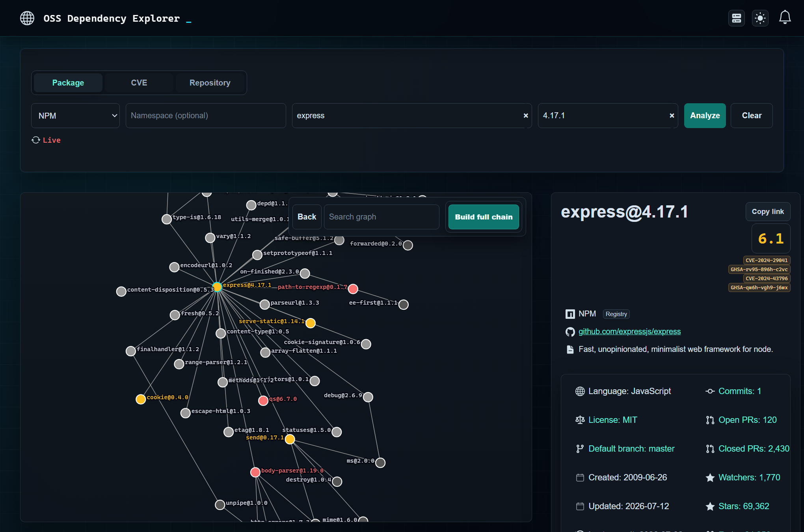Select the destroy@1.0.4 node
This screenshot has height=532, width=804.
tap(337, 482)
